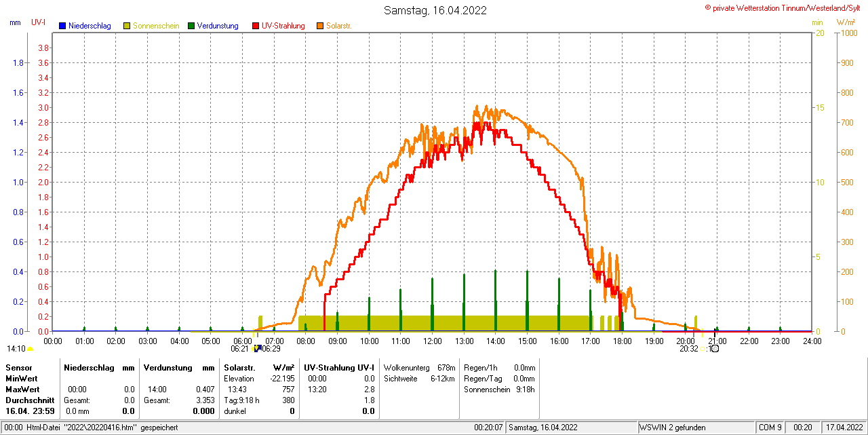Screen dimensions: 868x435
Task: Select the Niederschlag legend label
Action: click(x=90, y=26)
